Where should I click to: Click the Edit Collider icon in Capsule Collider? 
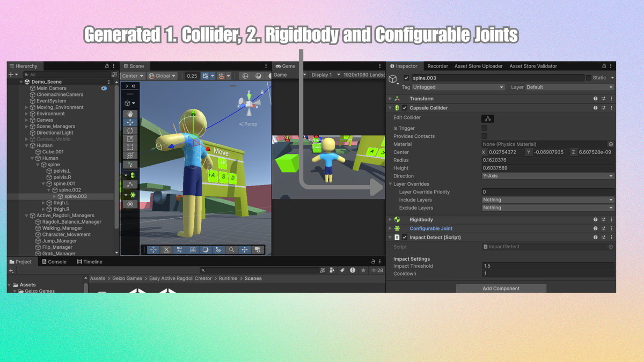pos(487,118)
